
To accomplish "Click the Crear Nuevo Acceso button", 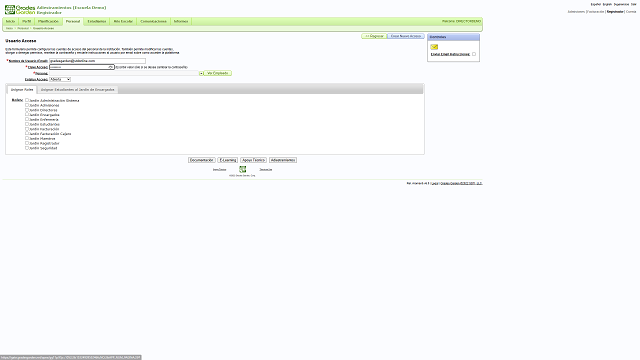I will pyautogui.click(x=406, y=36).
